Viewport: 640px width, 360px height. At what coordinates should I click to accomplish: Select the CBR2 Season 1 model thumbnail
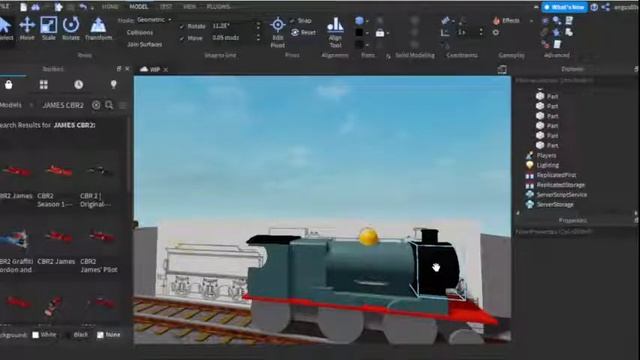pyautogui.click(x=59, y=171)
